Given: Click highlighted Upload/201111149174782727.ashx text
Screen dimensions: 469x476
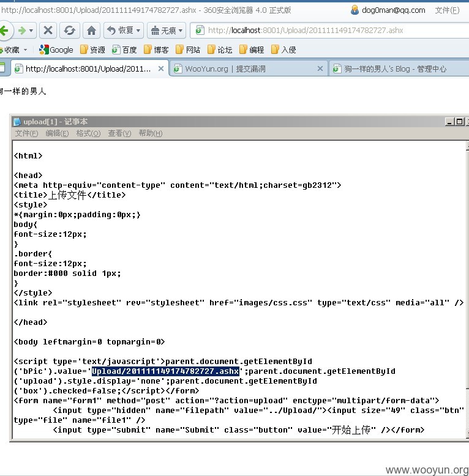Looking at the screenshot, I should 165,371.
